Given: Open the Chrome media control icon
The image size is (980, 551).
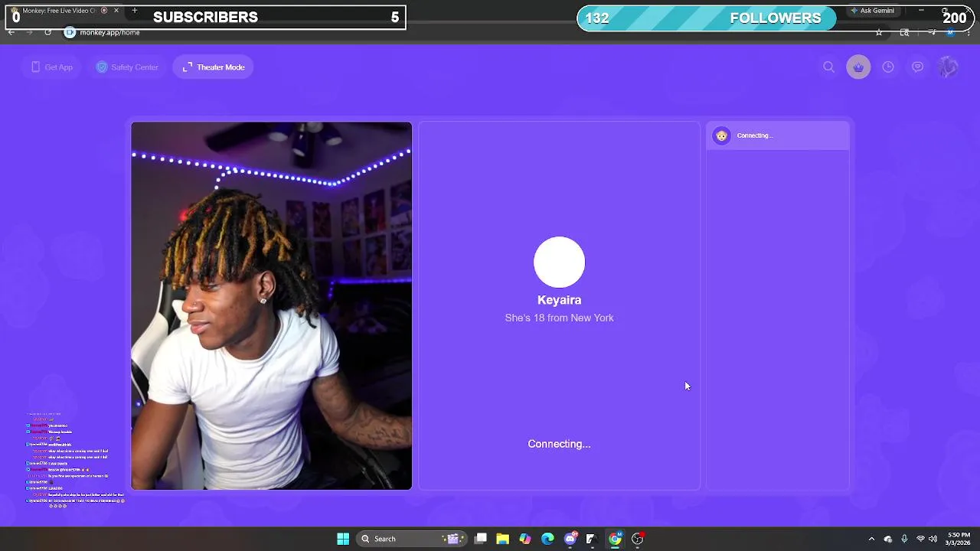Looking at the screenshot, I should coord(932,32).
